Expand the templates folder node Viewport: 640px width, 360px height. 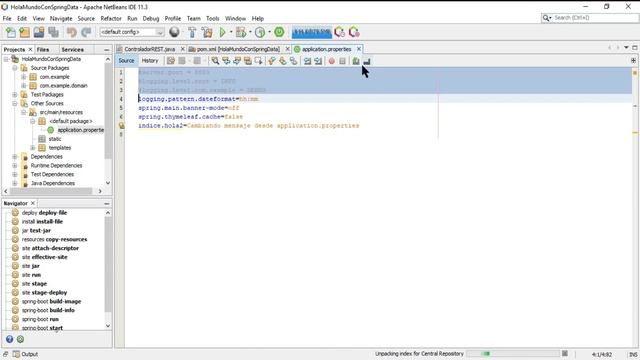33,148
